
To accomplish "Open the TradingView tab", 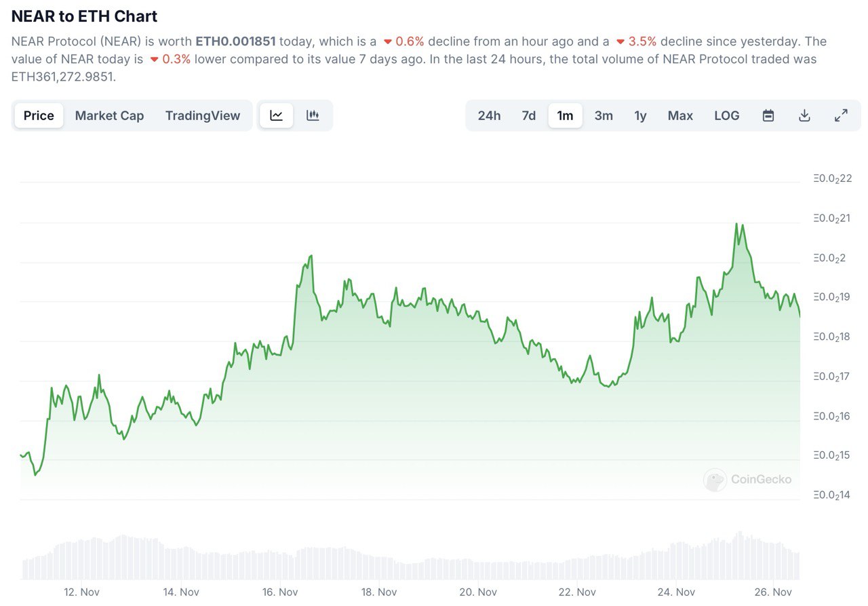I will pos(203,115).
